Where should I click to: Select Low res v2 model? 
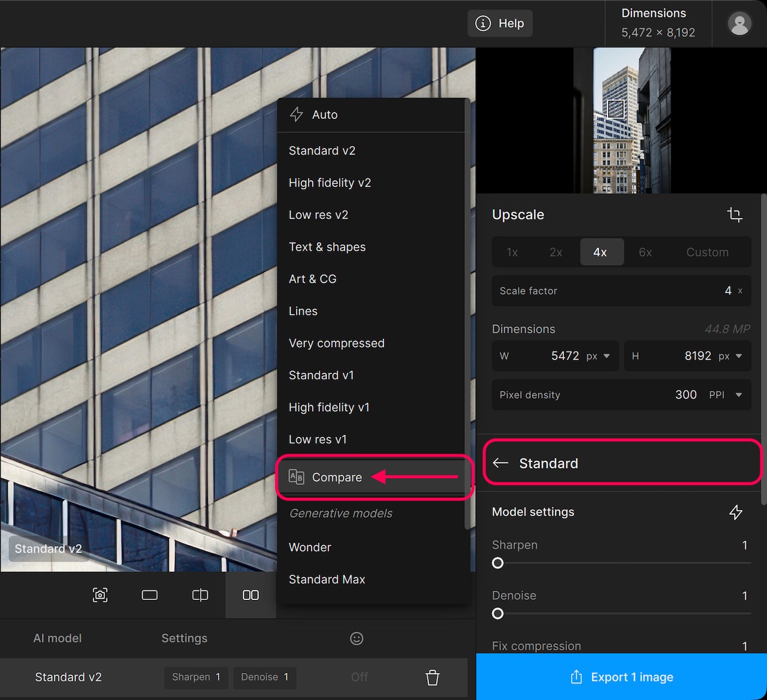pyautogui.click(x=371, y=215)
